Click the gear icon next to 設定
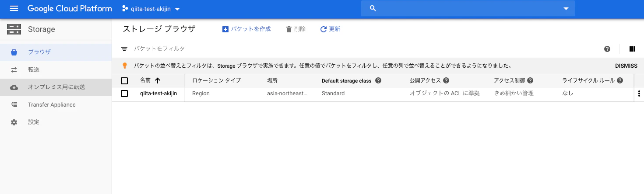 coord(14,122)
